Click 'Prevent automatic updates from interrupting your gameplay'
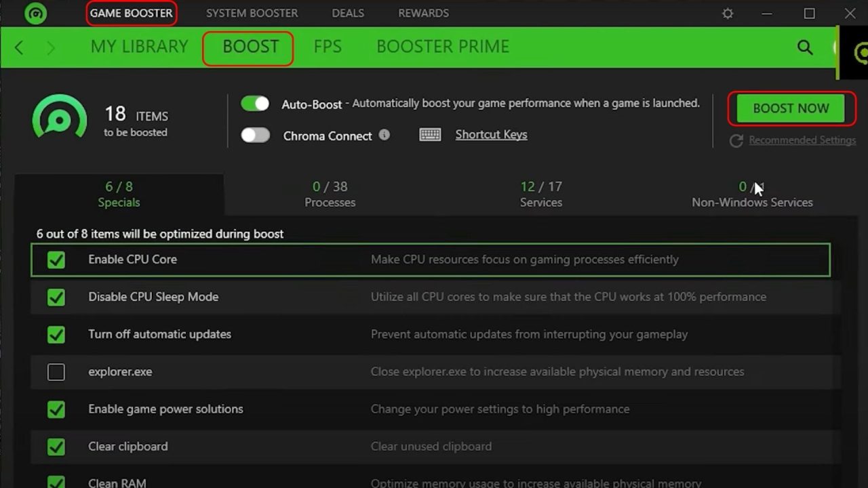868x488 pixels. pos(529,334)
